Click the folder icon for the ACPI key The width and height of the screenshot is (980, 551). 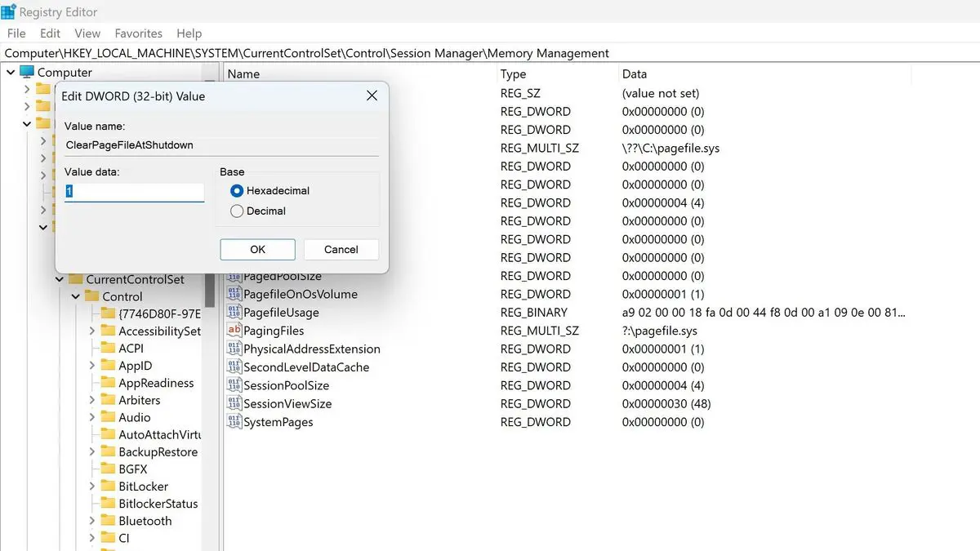(109, 348)
